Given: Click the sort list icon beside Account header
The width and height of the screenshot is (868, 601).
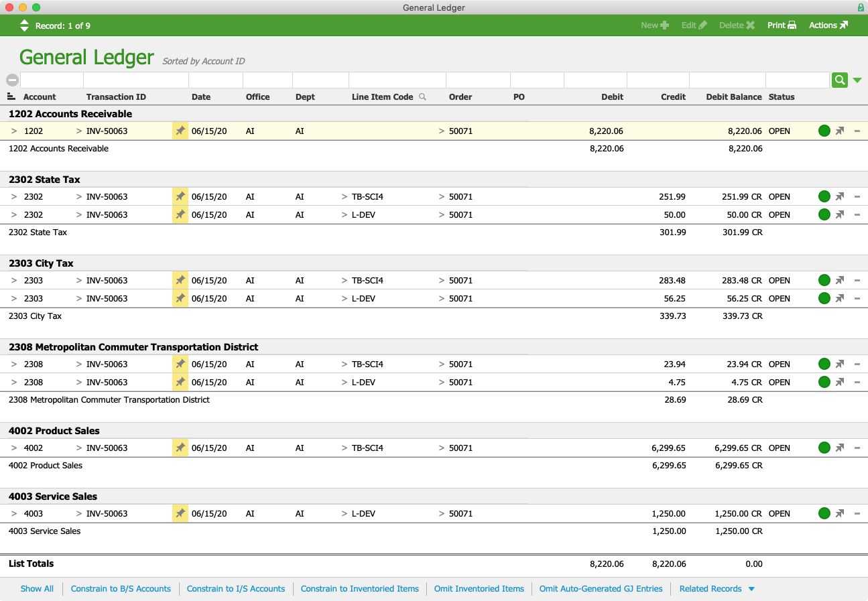Looking at the screenshot, I should [x=11, y=96].
